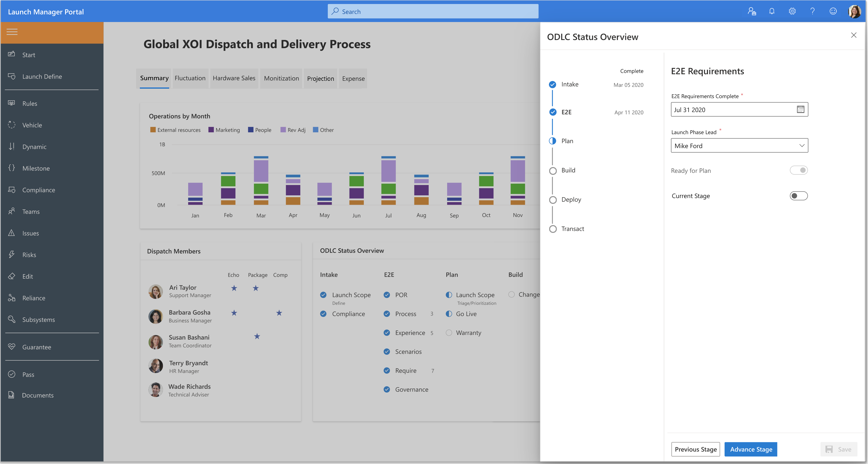
Task: Click the Save button
Action: click(838, 449)
